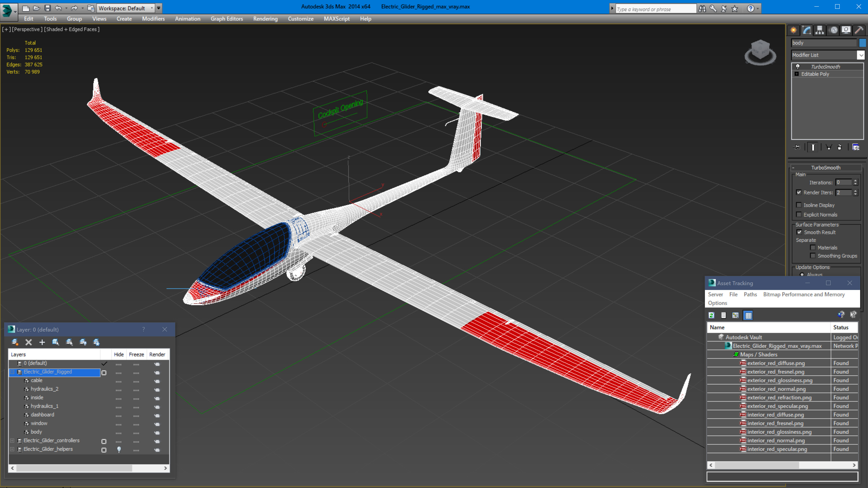Click the Make Unique icon under modifier stack
The height and width of the screenshot is (488, 868).
(829, 147)
